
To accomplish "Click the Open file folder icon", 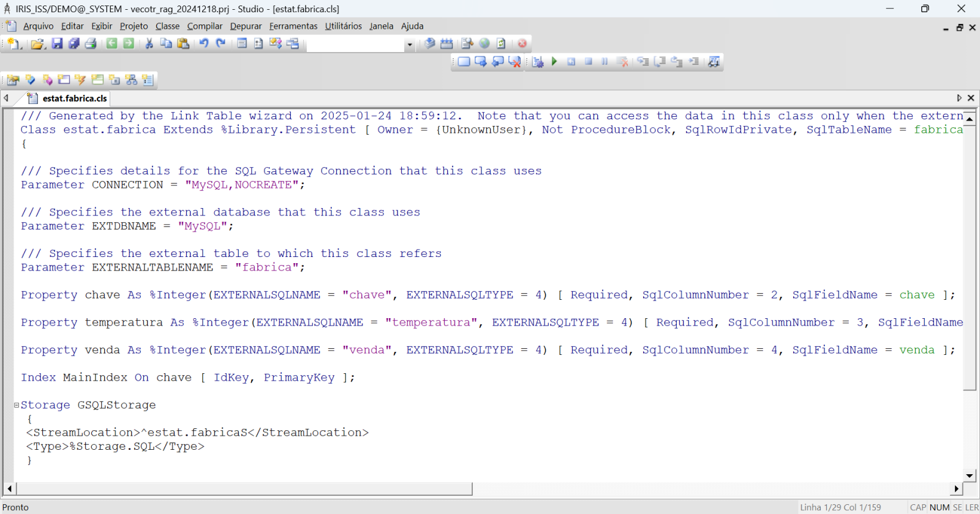I will (x=37, y=43).
